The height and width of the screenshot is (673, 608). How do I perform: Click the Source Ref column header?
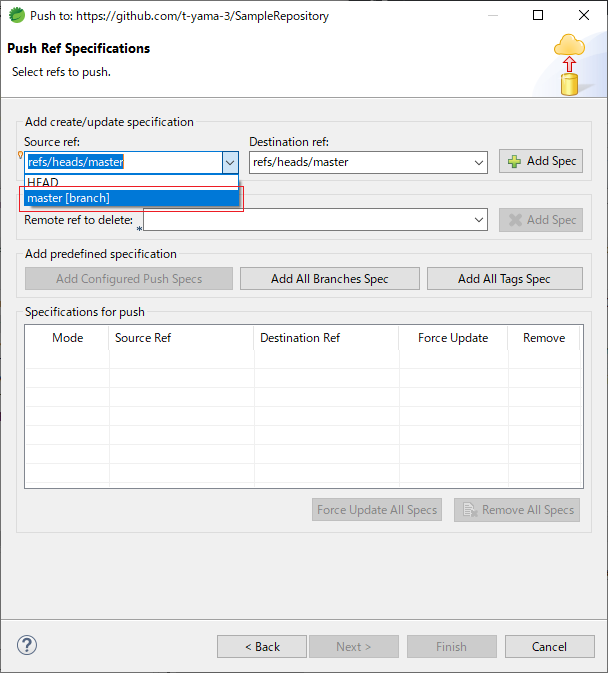(x=181, y=338)
